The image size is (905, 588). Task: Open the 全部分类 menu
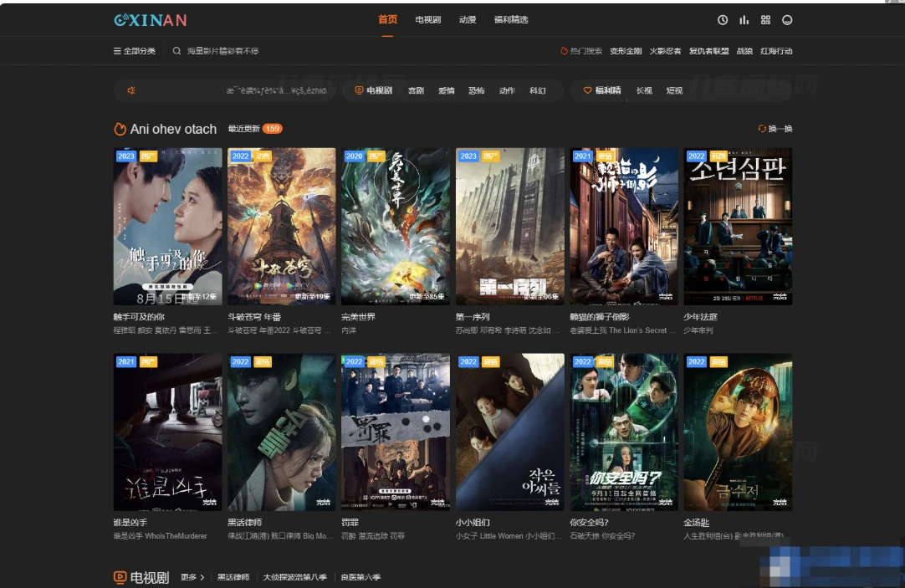tap(135, 51)
